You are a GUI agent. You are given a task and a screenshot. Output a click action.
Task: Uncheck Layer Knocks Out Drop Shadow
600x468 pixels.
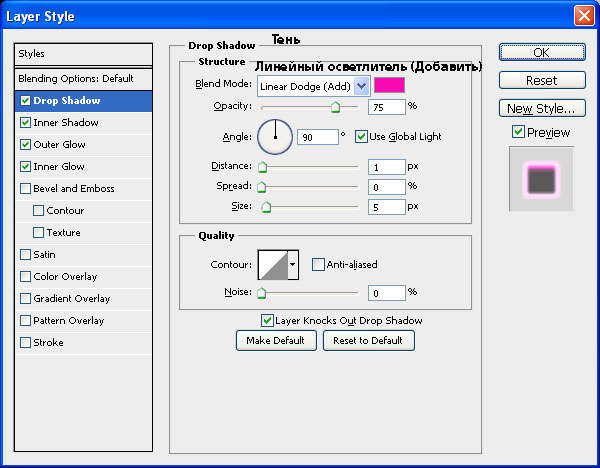(267, 321)
